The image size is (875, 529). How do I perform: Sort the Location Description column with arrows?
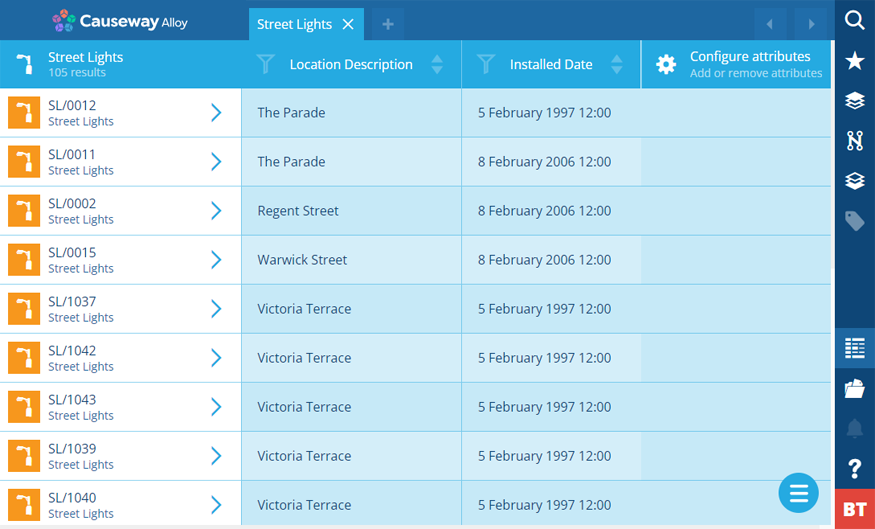pos(438,64)
